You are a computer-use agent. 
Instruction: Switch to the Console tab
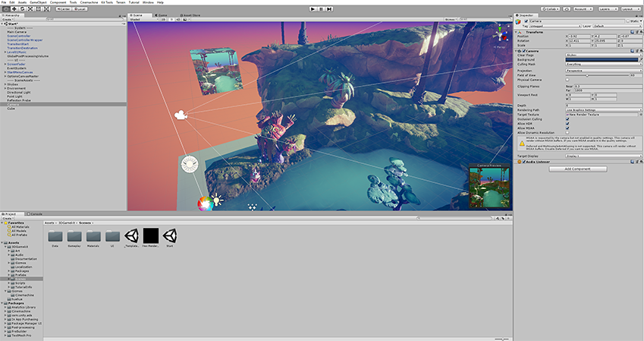[36, 214]
